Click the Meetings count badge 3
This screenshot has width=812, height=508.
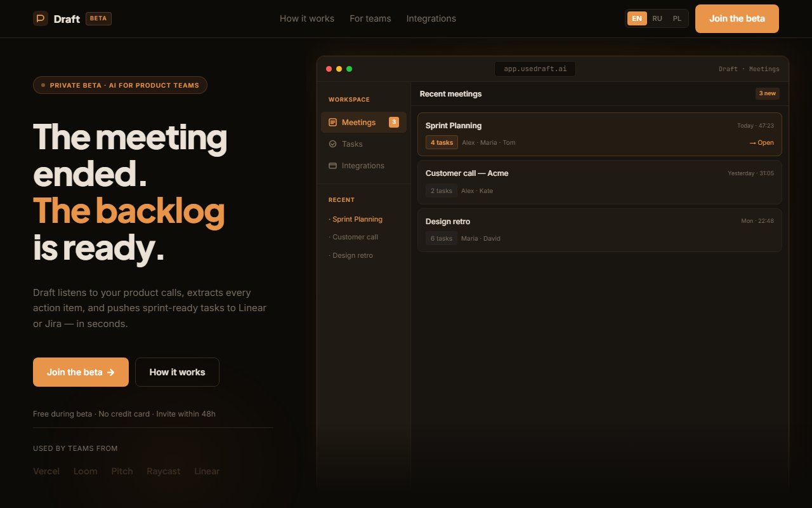tap(394, 122)
